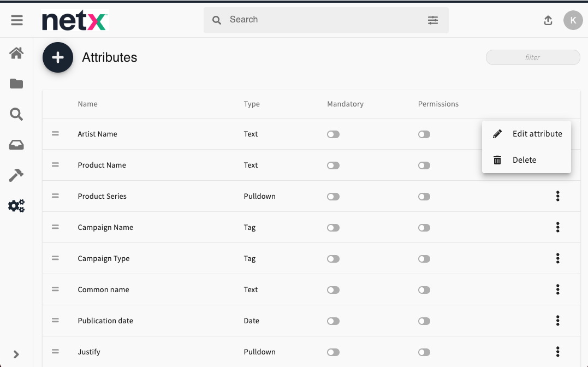Open the hamburger main menu
Screen dimensions: 588x367
17,20
